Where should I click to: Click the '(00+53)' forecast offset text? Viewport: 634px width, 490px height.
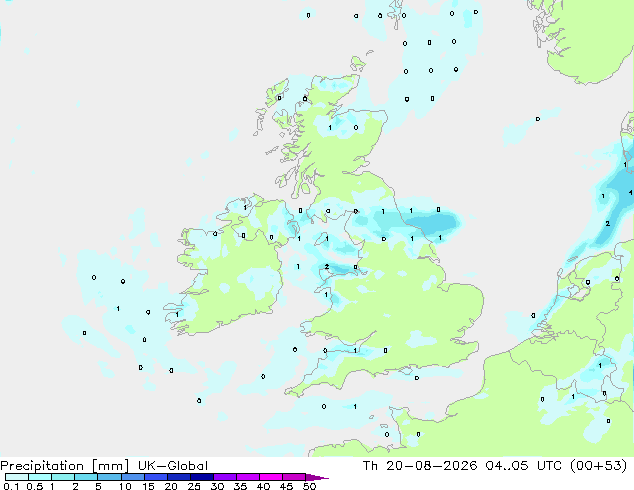click(598, 466)
